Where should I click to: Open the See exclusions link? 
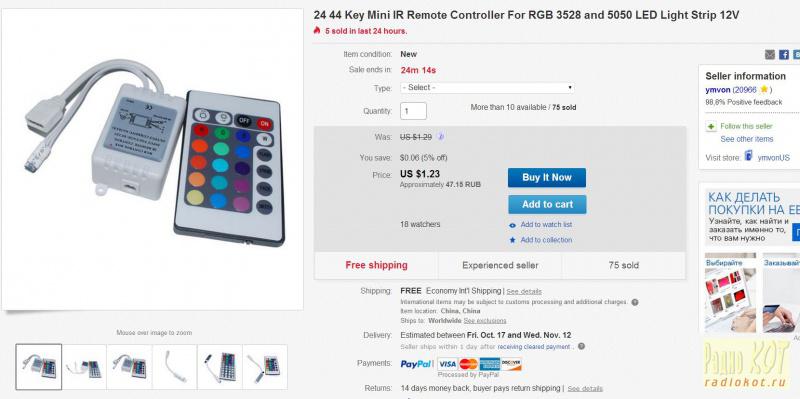485,320
